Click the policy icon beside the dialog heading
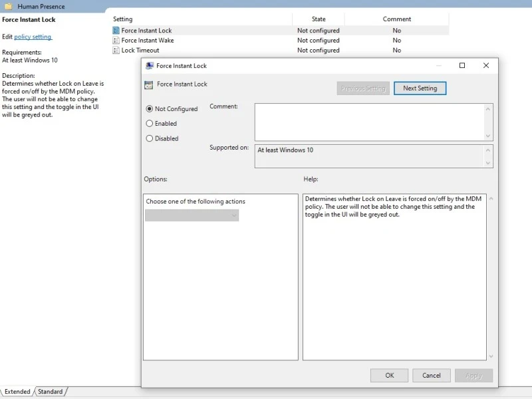 pyautogui.click(x=149, y=84)
